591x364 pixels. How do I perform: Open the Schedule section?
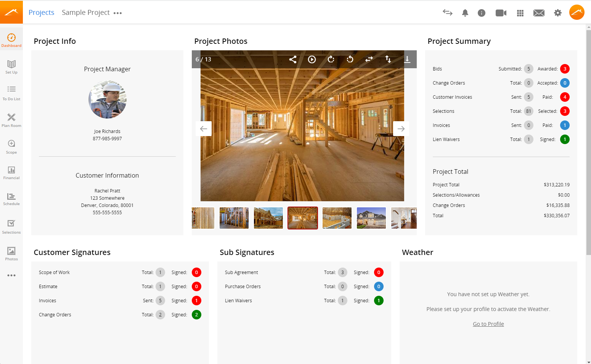(11, 199)
